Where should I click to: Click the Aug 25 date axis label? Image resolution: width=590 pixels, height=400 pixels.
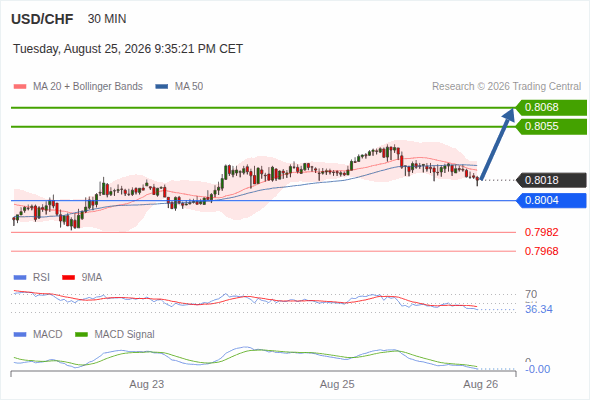coord(337,384)
